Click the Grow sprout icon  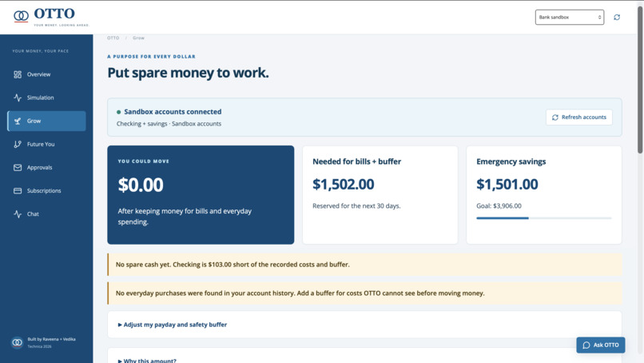18,121
